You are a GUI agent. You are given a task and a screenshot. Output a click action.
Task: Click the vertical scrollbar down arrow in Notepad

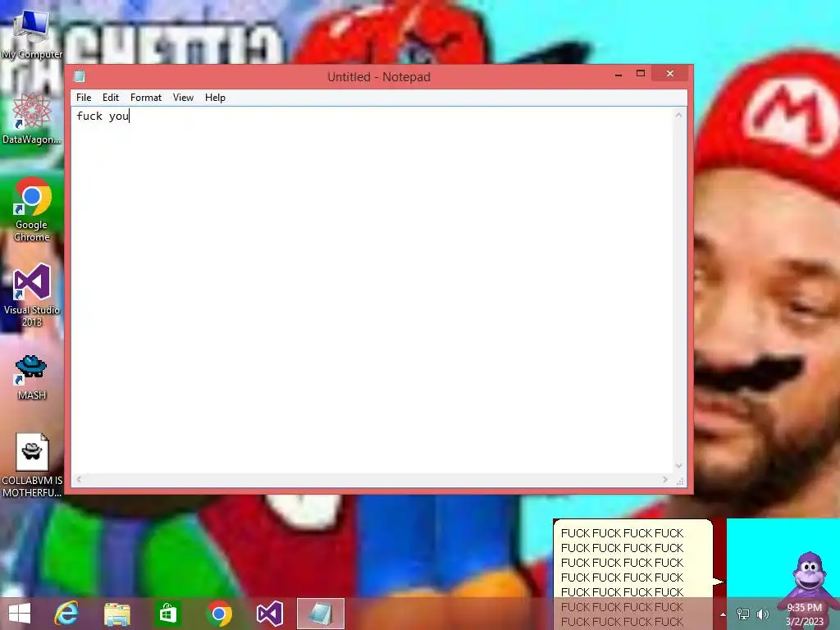(678, 466)
